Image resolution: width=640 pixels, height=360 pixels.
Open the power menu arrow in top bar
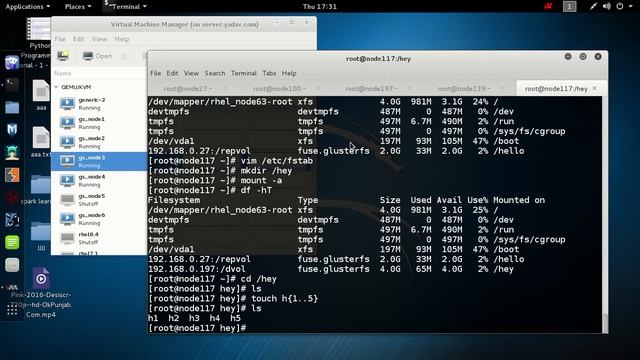pyautogui.click(x=629, y=7)
